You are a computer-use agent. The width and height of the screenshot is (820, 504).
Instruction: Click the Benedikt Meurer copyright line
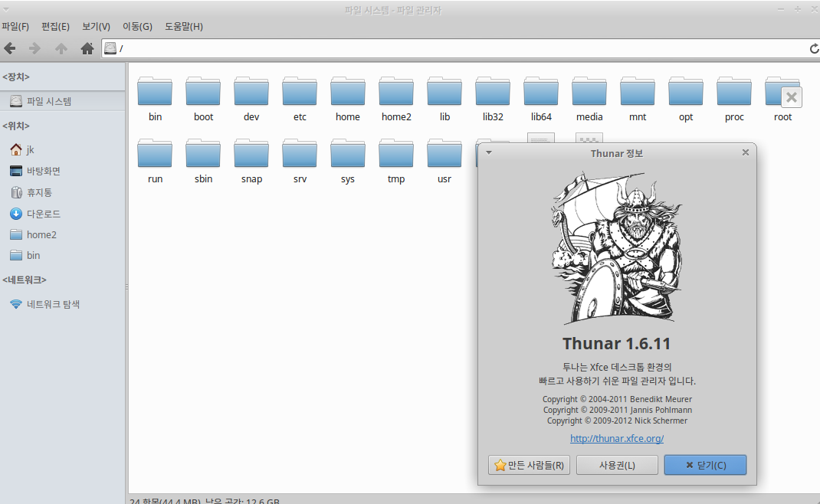(x=617, y=399)
